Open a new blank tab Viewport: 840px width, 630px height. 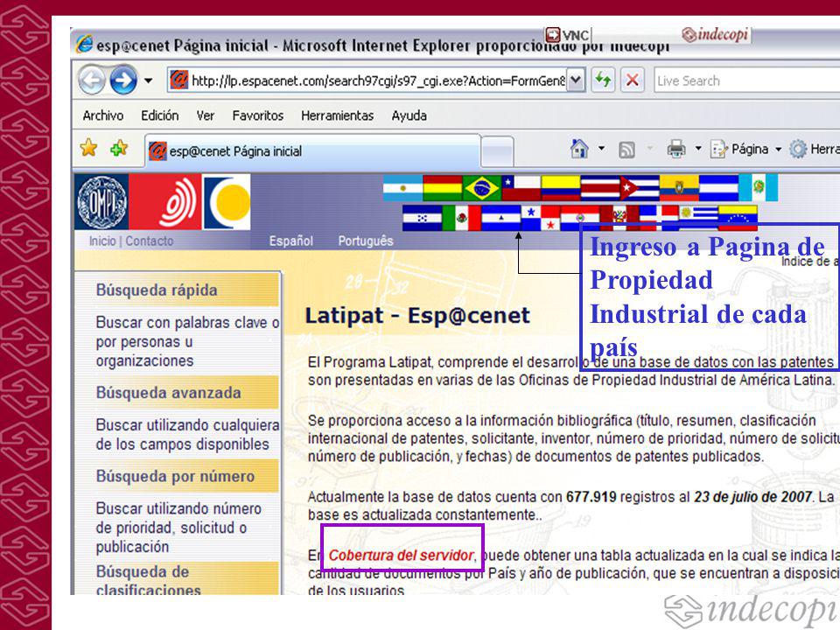tap(497, 152)
